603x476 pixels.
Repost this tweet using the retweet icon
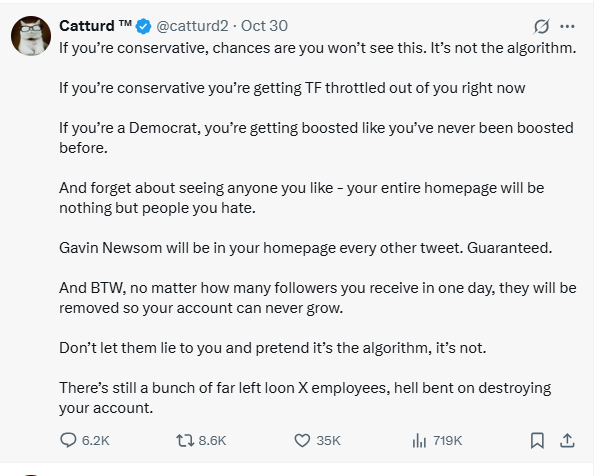click(x=184, y=439)
